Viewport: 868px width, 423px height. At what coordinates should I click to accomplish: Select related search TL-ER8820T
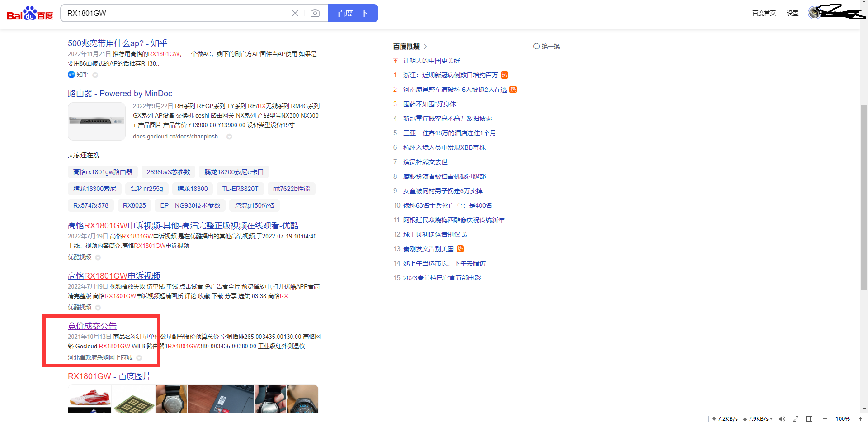240,189
